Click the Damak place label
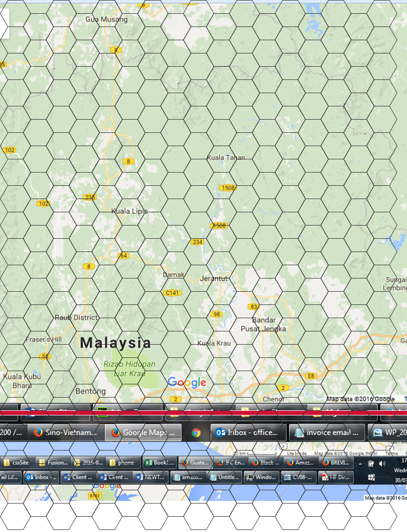The image size is (407, 532). [173, 274]
